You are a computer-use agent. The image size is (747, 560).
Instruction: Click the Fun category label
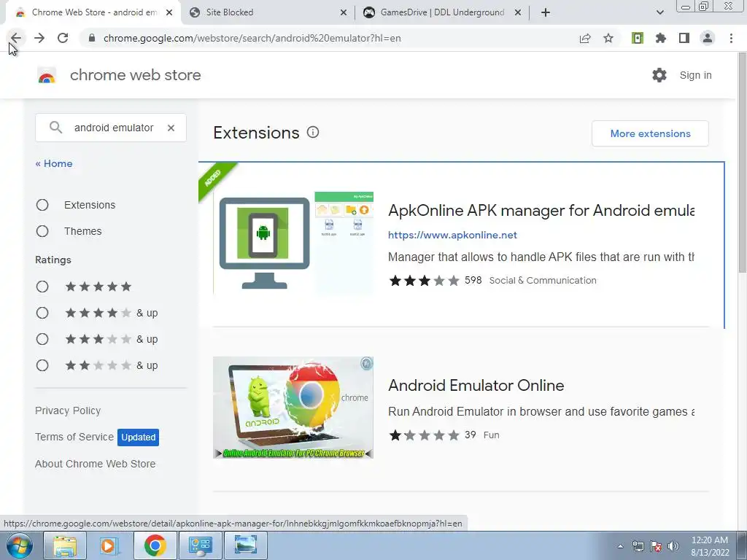[x=491, y=435]
